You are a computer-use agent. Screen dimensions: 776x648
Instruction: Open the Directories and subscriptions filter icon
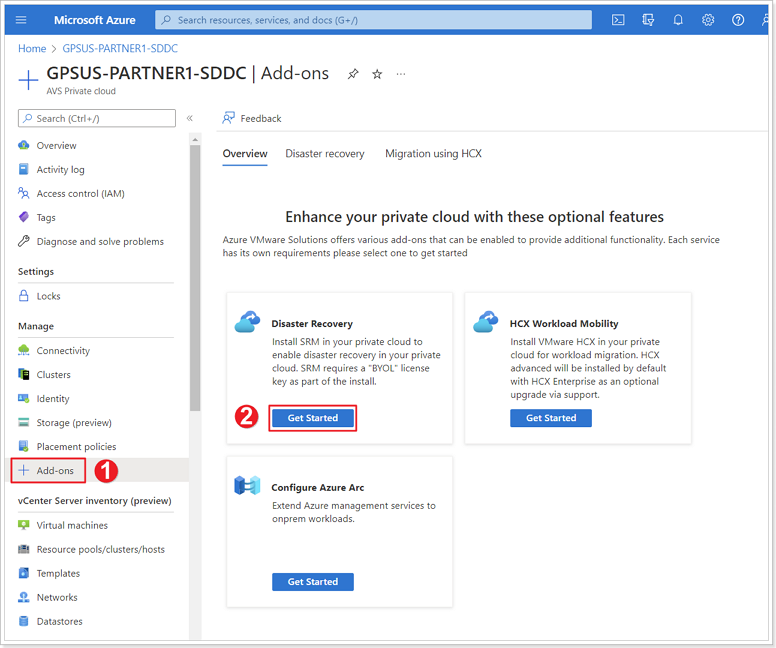pyautogui.click(x=648, y=20)
